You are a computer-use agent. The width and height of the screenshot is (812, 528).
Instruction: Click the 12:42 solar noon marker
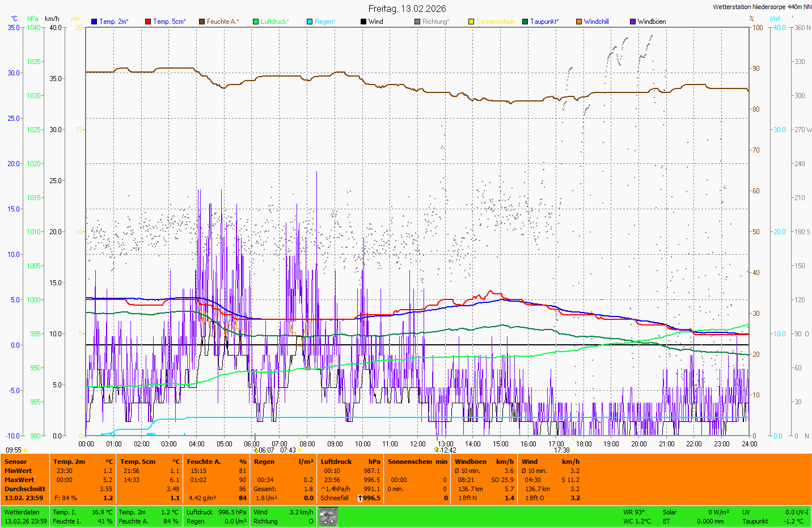click(436, 450)
